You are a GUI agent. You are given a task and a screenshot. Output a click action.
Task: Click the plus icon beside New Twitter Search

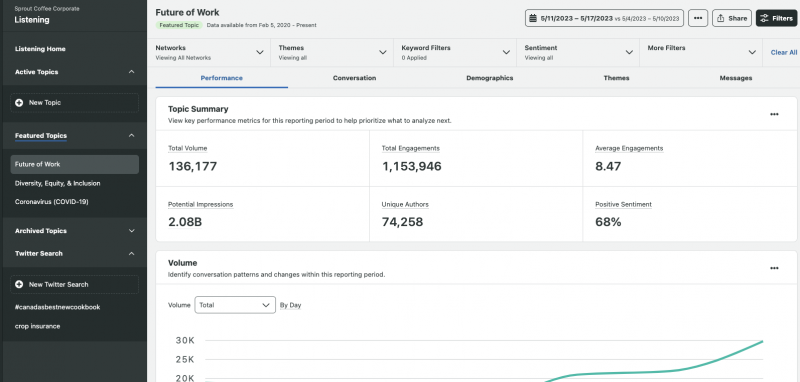coord(19,285)
